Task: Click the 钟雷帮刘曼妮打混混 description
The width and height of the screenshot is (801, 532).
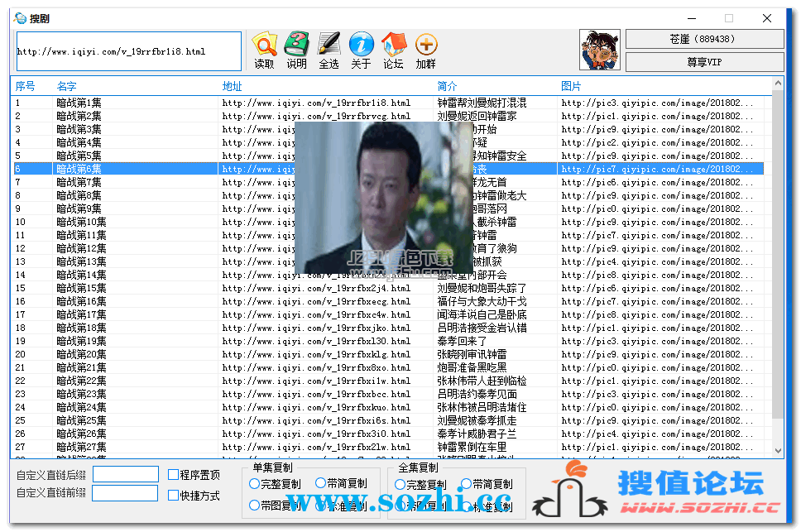Action: (x=482, y=103)
